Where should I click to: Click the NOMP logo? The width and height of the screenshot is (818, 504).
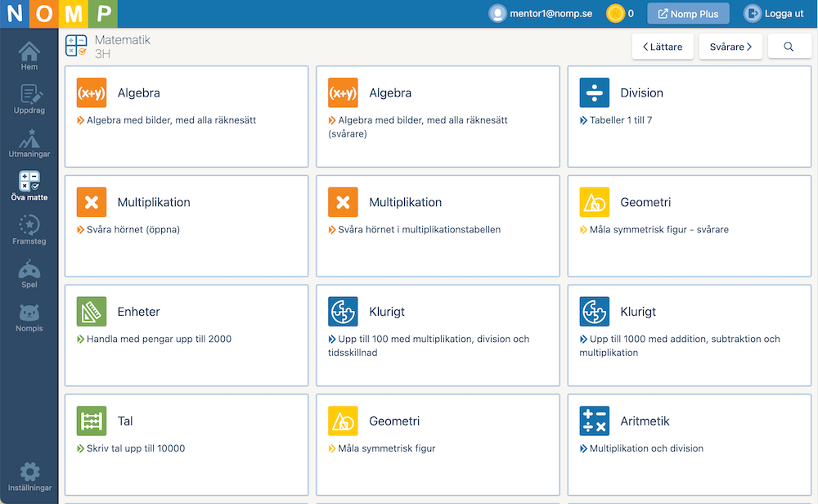[59, 14]
